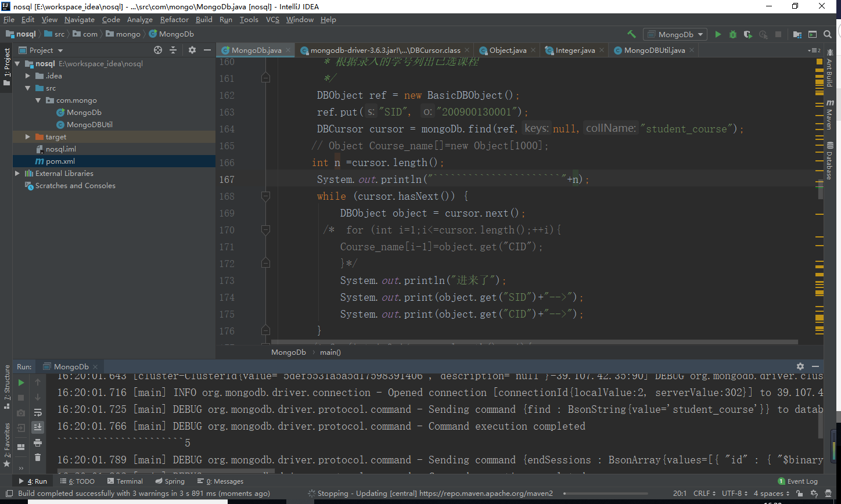Viewport: 841px width, 504px height.
Task: Toggle soft-wrap in the Run console
Action: click(38, 412)
